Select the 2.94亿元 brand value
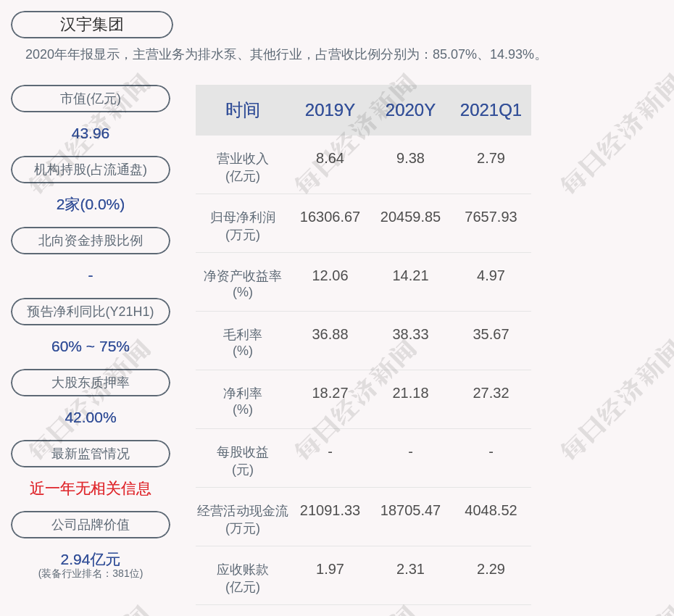 [91, 559]
